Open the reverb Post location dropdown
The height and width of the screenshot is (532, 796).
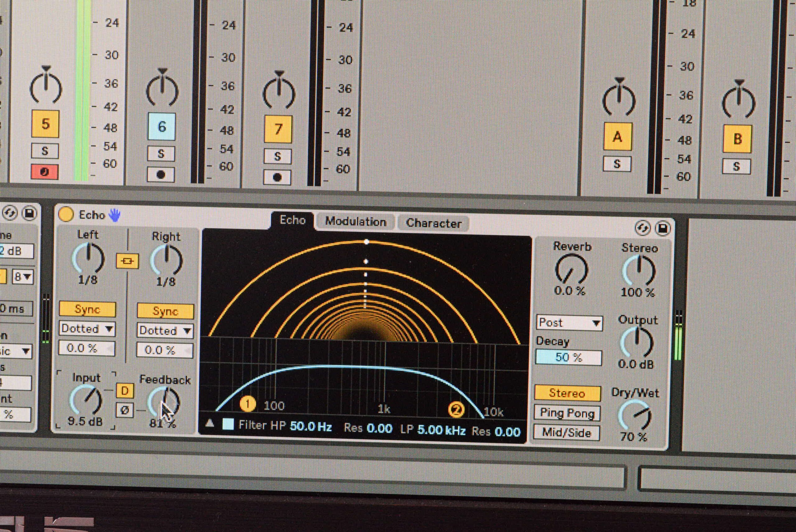point(569,323)
